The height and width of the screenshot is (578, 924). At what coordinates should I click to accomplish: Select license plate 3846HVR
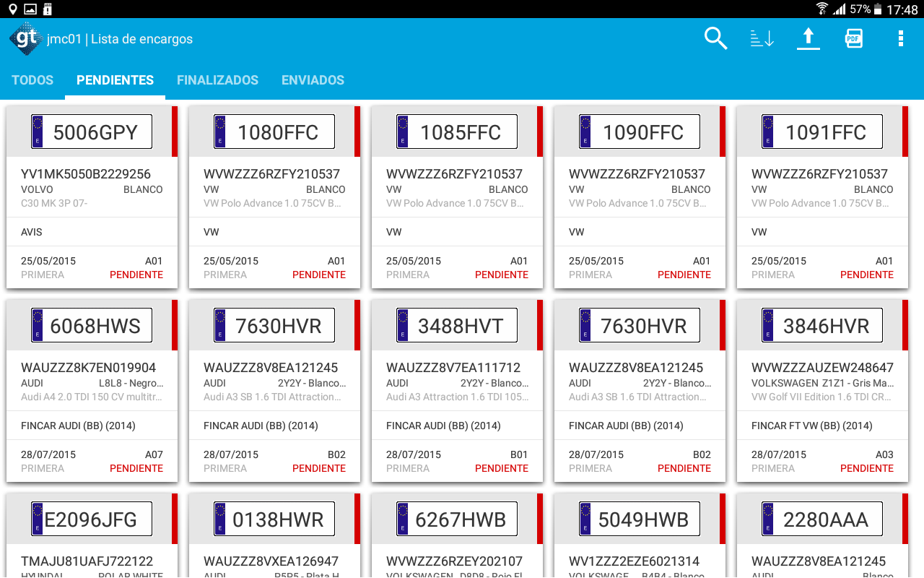822,325
